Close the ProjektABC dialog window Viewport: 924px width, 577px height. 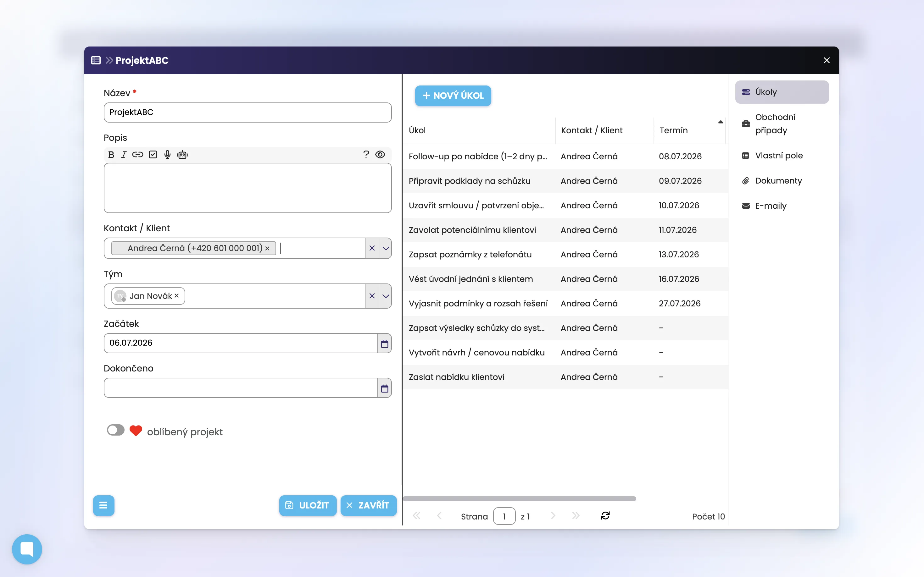coord(827,60)
